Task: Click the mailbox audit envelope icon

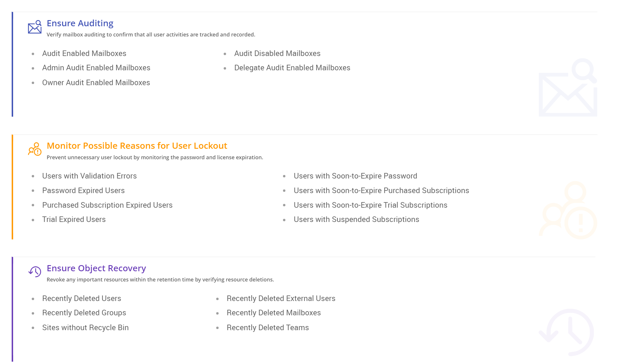Action: 35,27
